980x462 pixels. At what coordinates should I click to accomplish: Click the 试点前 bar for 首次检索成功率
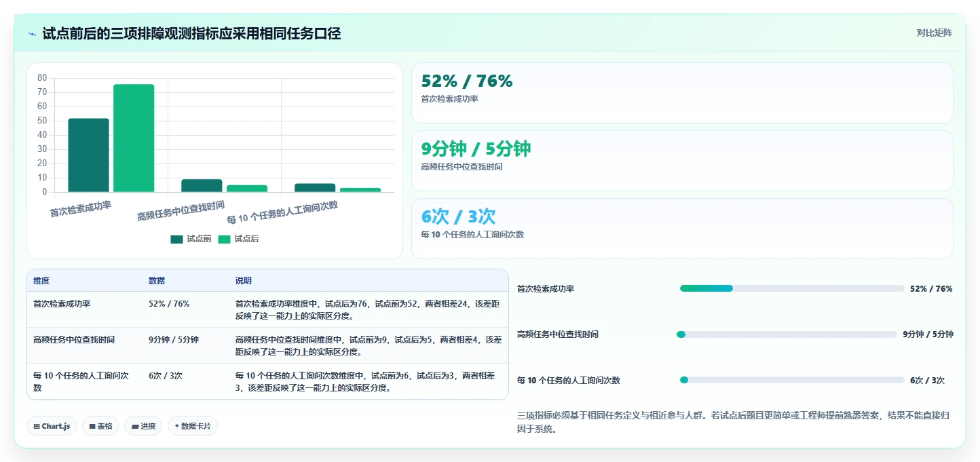pos(88,155)
